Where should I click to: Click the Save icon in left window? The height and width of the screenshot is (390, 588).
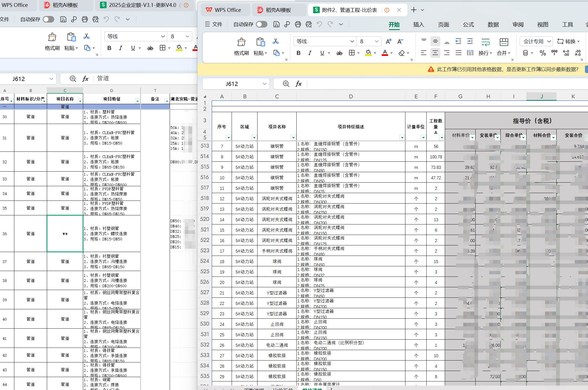tap(63, 19)
